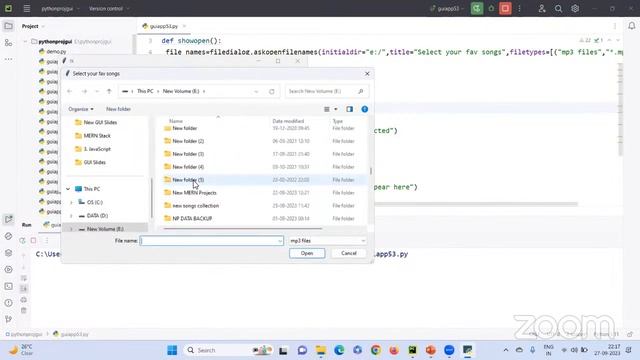
Task: Click the Date modified column header
Action: (x=288, y=121)
